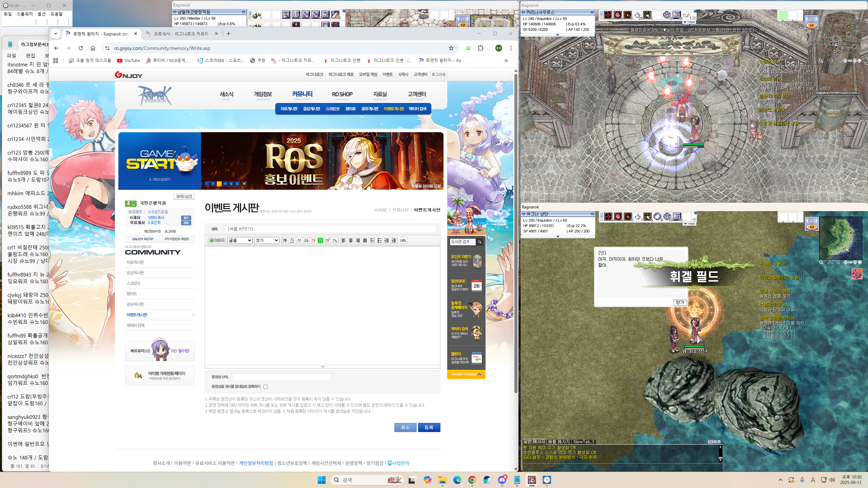Open red font color picker
The height and width of the screenshot is (488, 868).
(x=313, y=240)
